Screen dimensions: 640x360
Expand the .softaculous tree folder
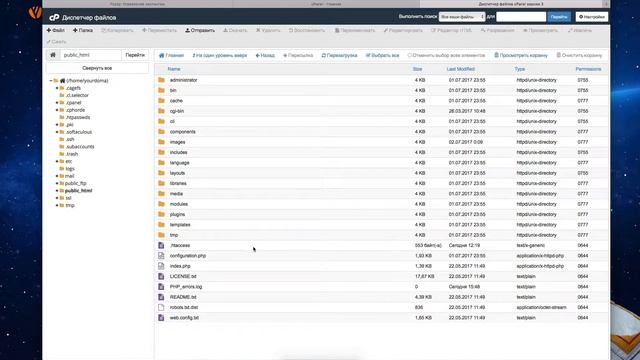pyautogui.click(x=57, y=132)
